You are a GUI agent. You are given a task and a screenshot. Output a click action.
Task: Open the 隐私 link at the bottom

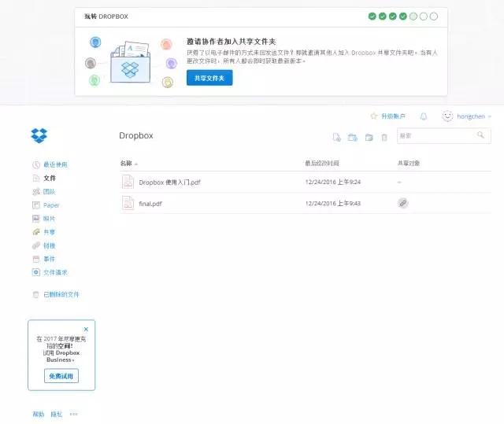[56, 414]
